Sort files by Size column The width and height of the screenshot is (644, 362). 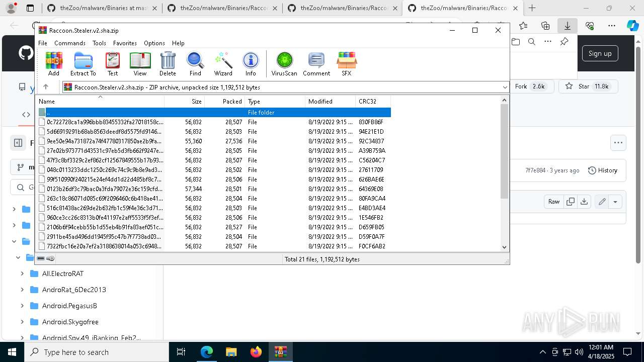[184, 102]
